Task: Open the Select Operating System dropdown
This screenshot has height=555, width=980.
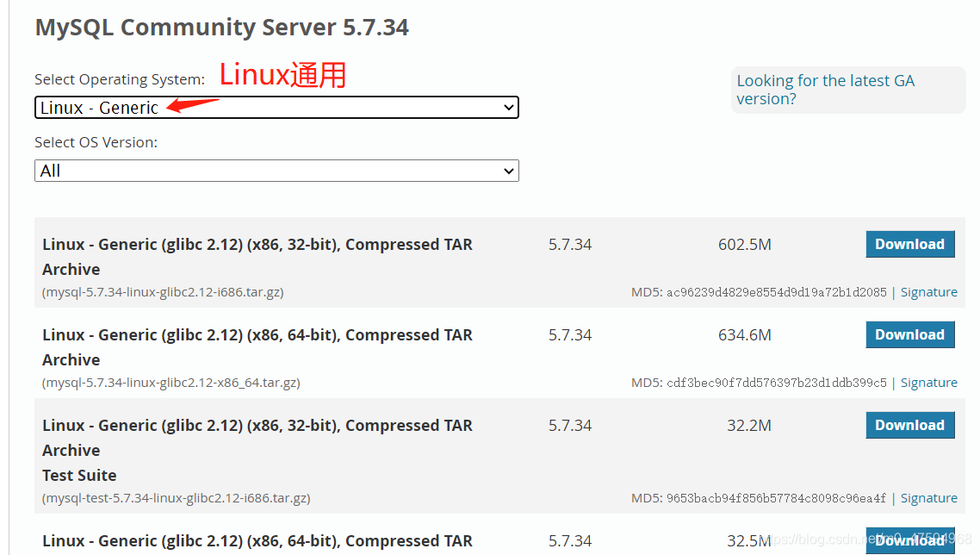Action: 276,108
